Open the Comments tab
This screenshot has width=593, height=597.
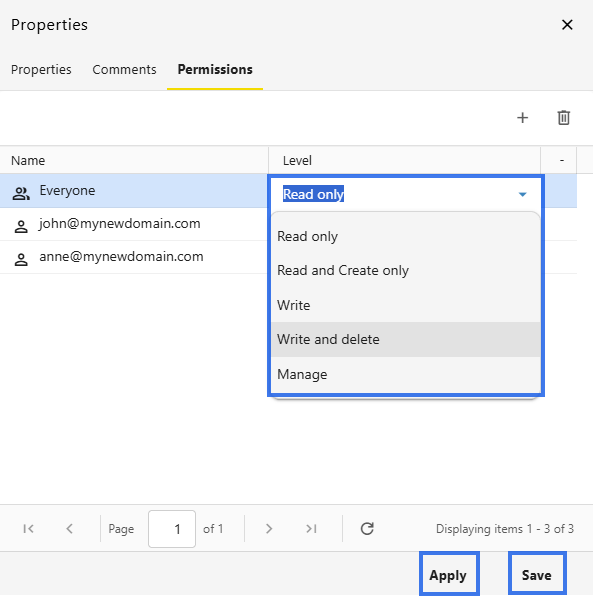[x=124, y=70]
